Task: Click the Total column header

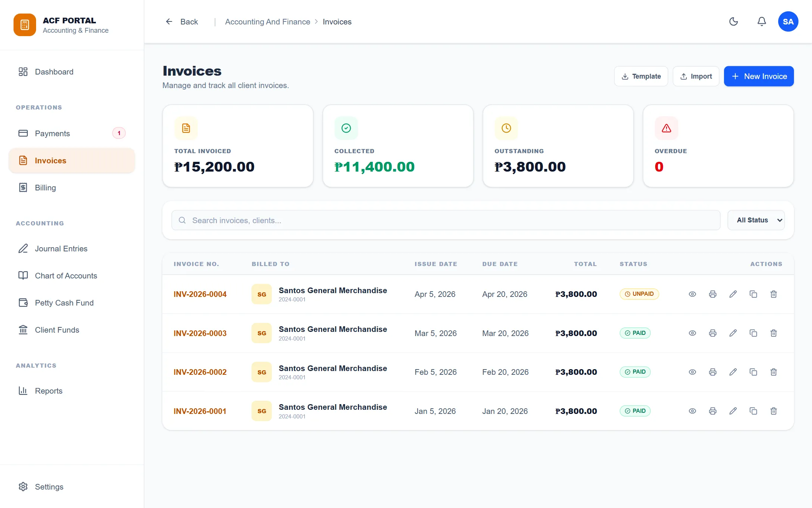Action: (x=585, y=264)
